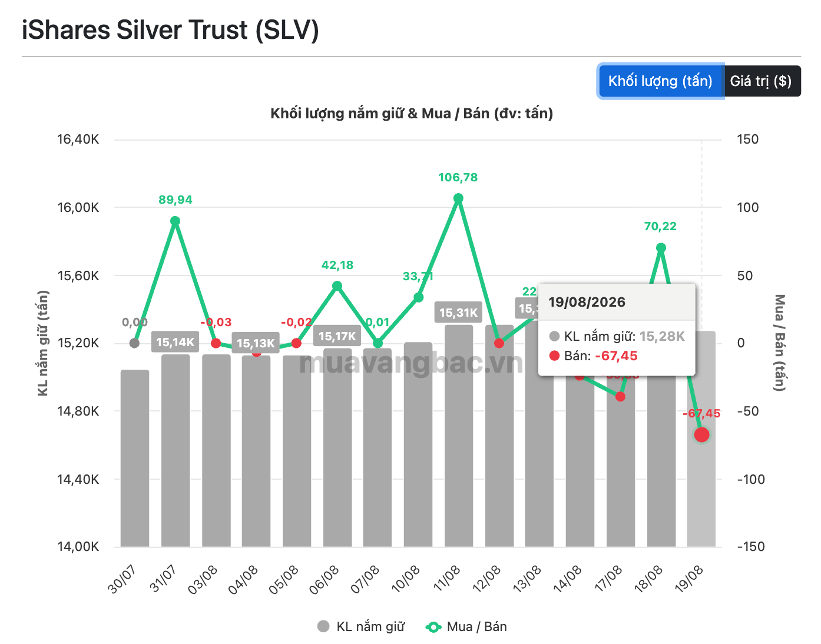Click the green Mua / Bán legend marker
This screenshot has height=644, width=821.
click(x=433, y=627)
